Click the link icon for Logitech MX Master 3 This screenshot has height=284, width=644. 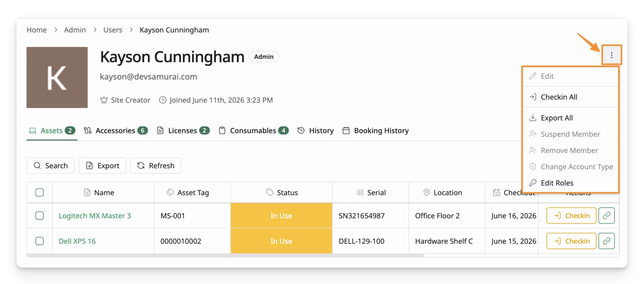click(x=606, y=216)
